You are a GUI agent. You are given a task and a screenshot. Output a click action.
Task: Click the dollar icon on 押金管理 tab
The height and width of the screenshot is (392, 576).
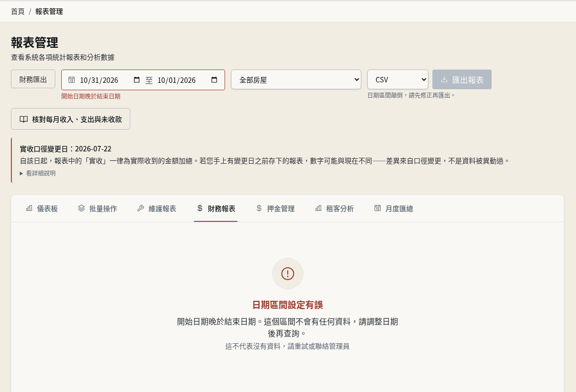click(259, 209)
